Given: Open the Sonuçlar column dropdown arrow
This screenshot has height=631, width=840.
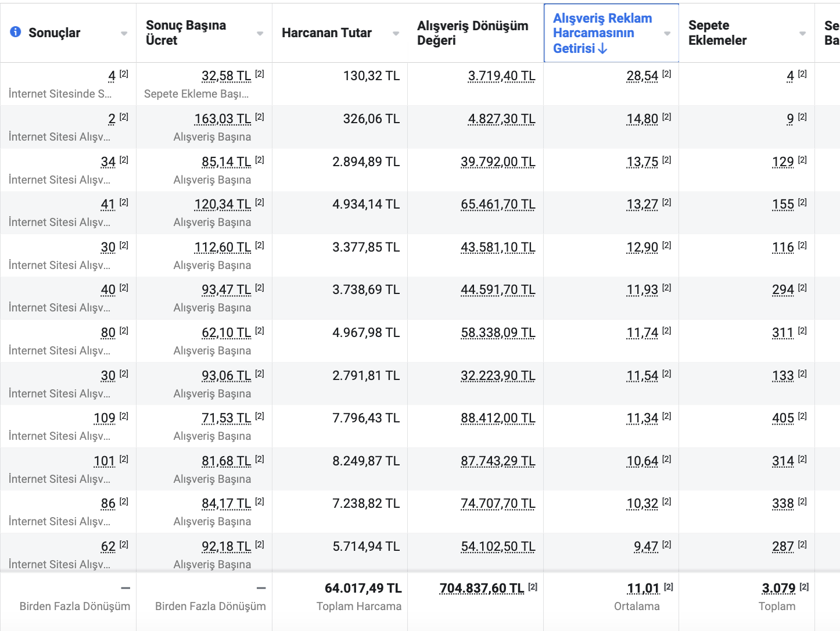Looking at the screenshot, I should [x=124, y=34].
